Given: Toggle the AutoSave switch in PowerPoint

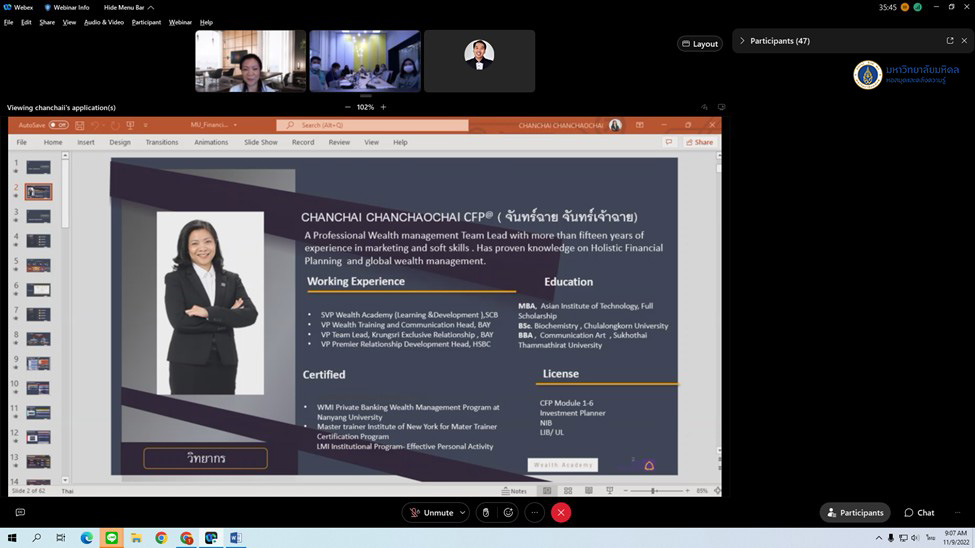Looking at the screenshot, I should [x=58, y=125].
